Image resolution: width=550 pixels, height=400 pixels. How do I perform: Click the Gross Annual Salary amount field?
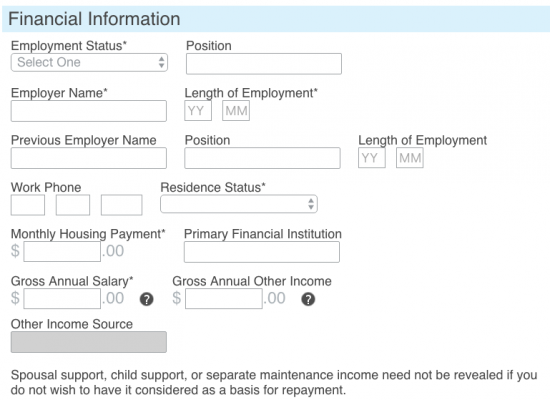62,299
